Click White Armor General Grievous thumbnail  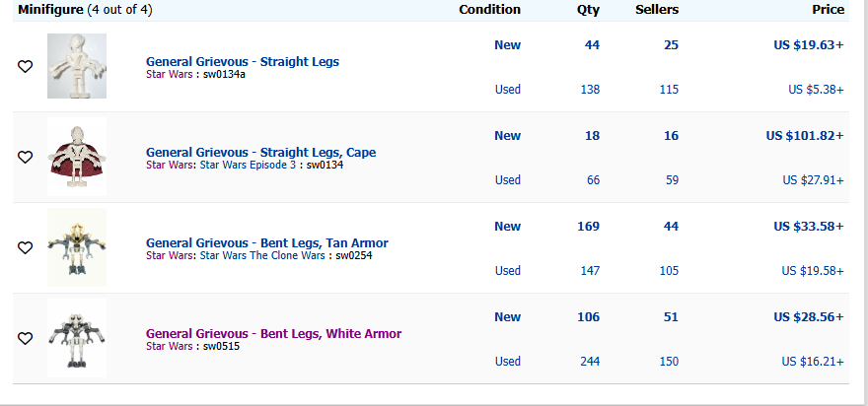[77, 338]
